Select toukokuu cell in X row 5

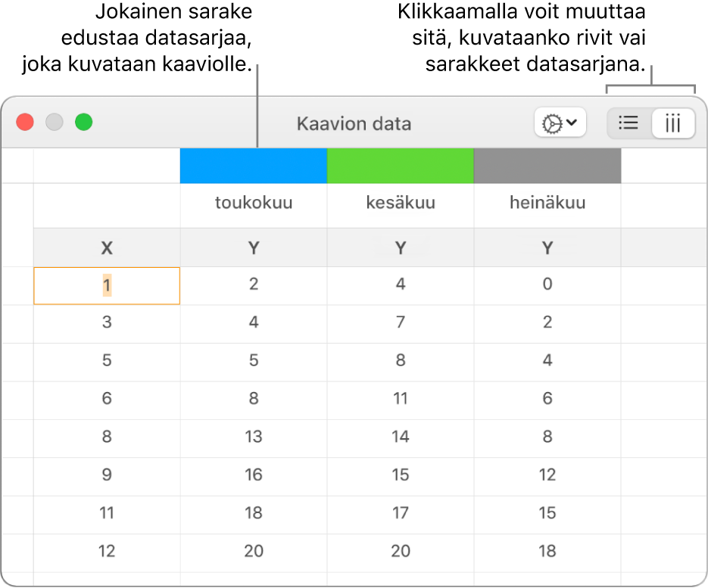[x=254, y=362]
